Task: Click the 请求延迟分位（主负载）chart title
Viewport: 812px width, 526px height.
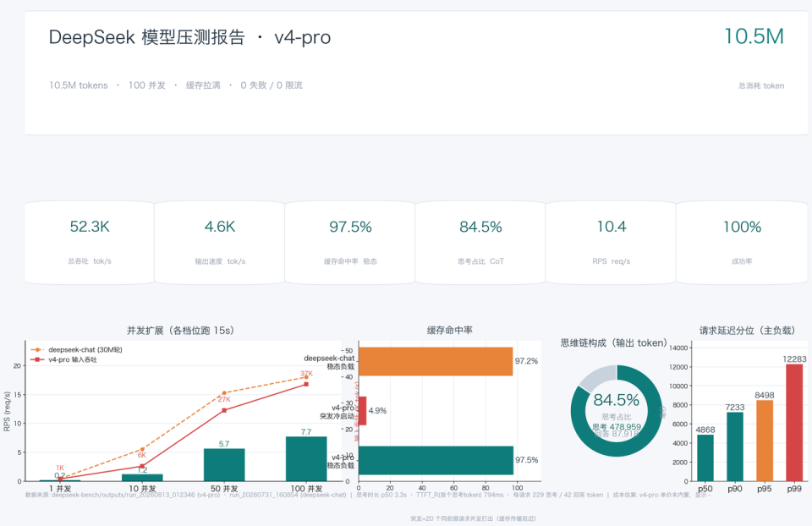Action: coord(747,331)
